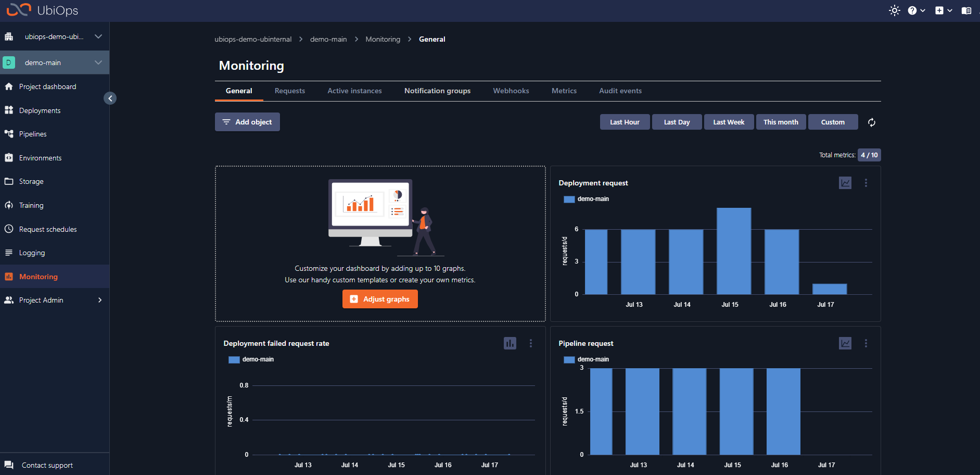Switch Deployment failed request rate to bar chart
The image size is (980, 475).
tap(510, 343)
